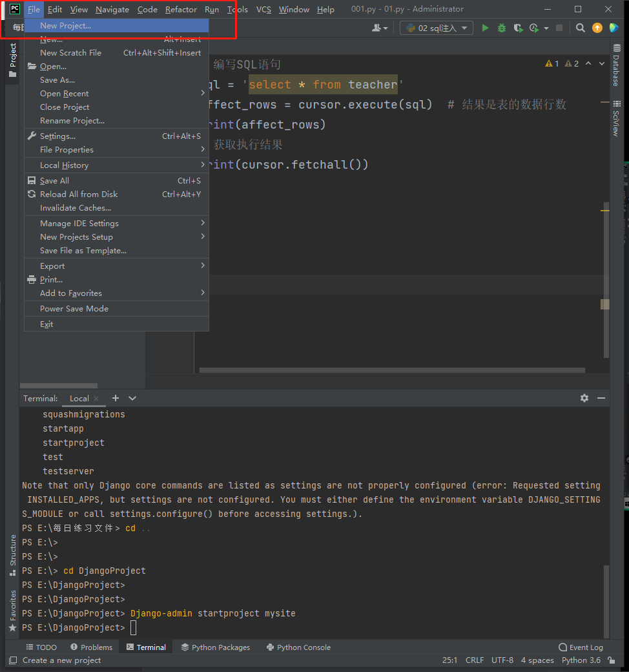This screenshot has width=629, height=672.
Task: Open the Event Log
Action: point(581,647)
